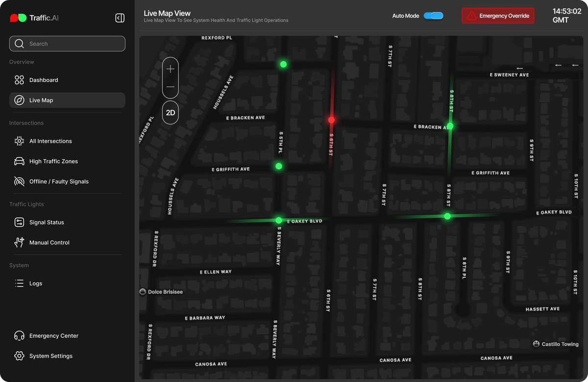
Task: Focus the Search input field
Action: point(67,44)
